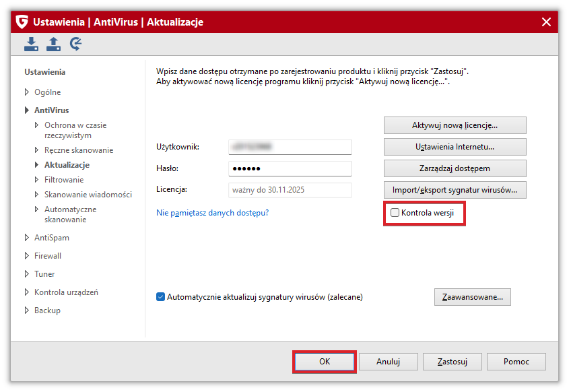569x392 pixels.
Task: Click the Licencja: label
Action: tap(172, 189)
